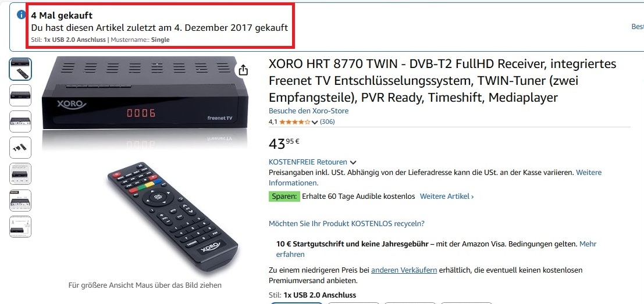644x304 pixels.
Task: Open the 306 reviews count link
Action: [x=328, y=121]
